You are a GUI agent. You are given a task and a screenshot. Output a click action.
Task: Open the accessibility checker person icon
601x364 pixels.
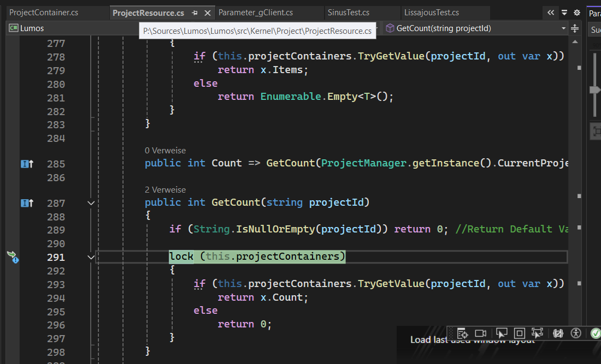(576, 333)
